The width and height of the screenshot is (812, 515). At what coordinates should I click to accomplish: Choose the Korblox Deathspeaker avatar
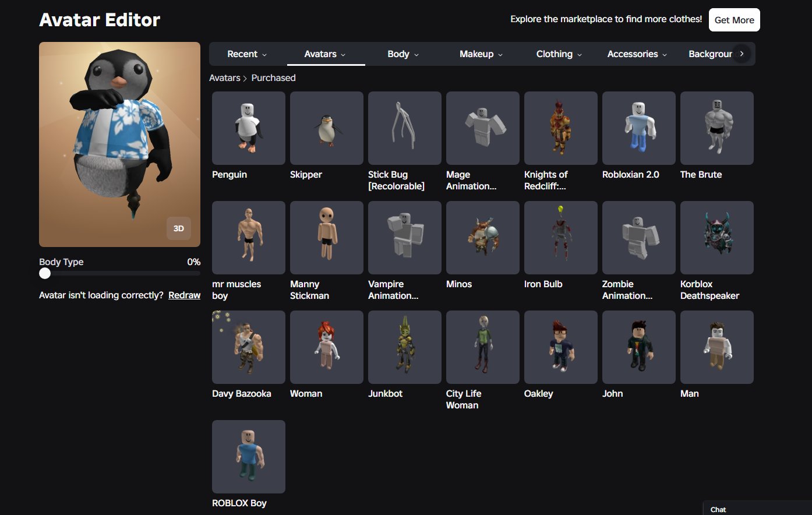tap(717, 238)
